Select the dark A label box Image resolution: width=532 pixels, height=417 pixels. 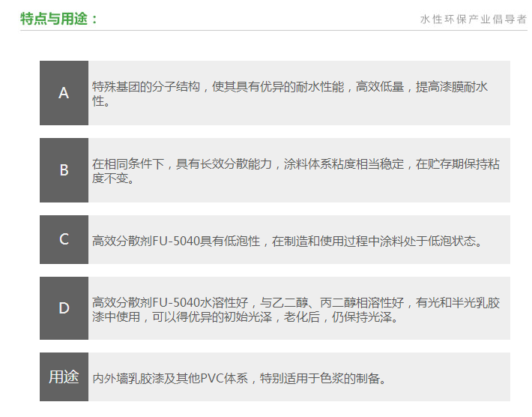click(x=64, y=93)
